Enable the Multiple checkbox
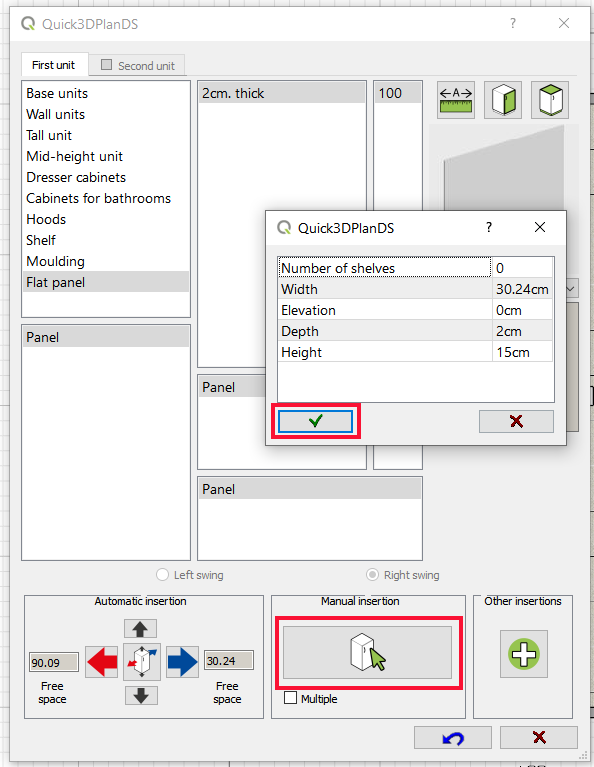 [x=291, y=698]
